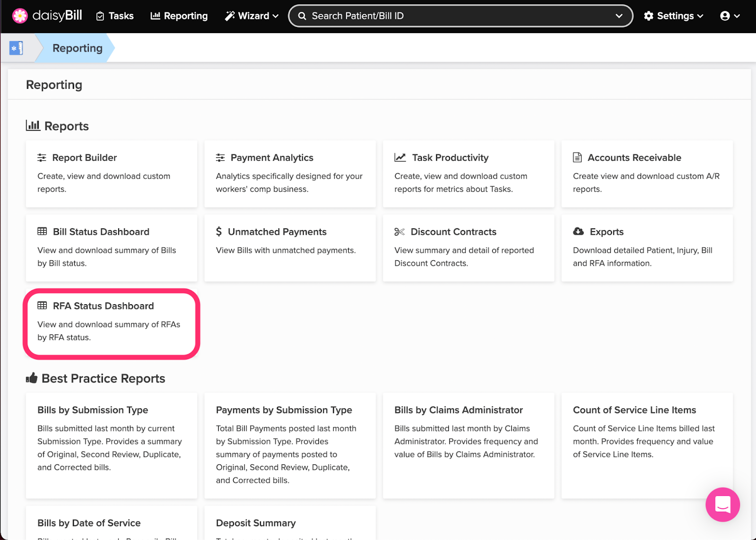This screenshot has height=540, width=756.
Task: Click the Search Patient/Bill ID field
Action: (x=454, y=16)
